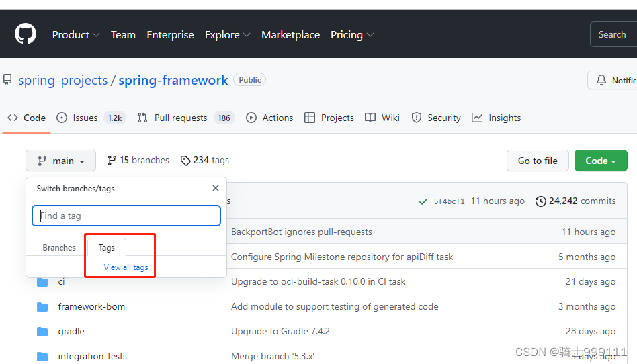
Task: Click the 1.2k issues counter
Action: click(114, 118)
